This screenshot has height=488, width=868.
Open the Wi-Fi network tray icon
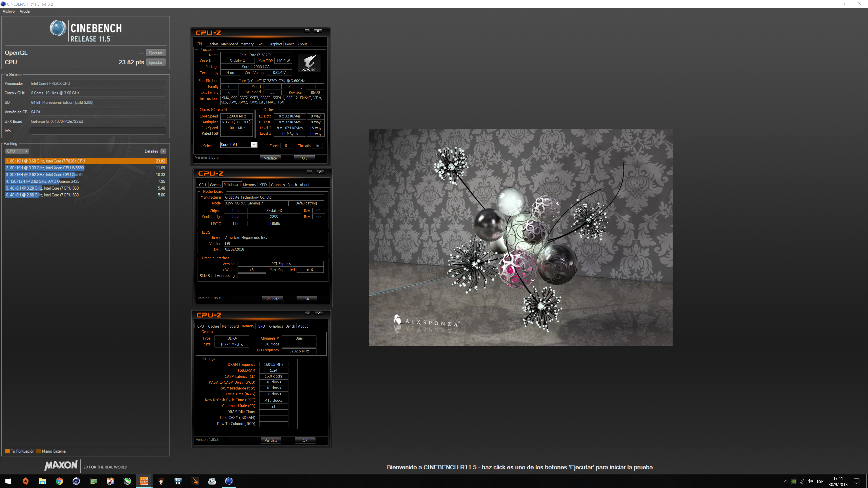click(x=802, y=481)
